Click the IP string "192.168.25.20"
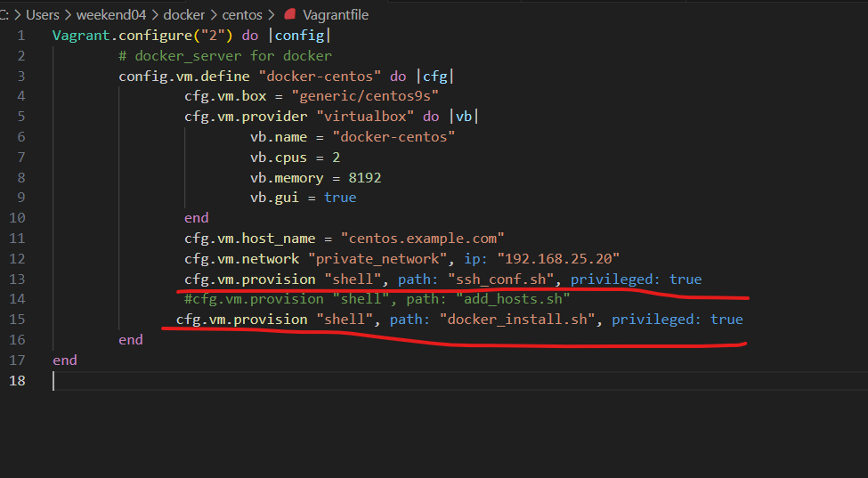This screenshot has height=478, width=868. pyautogui.click(x=558, y=259)
